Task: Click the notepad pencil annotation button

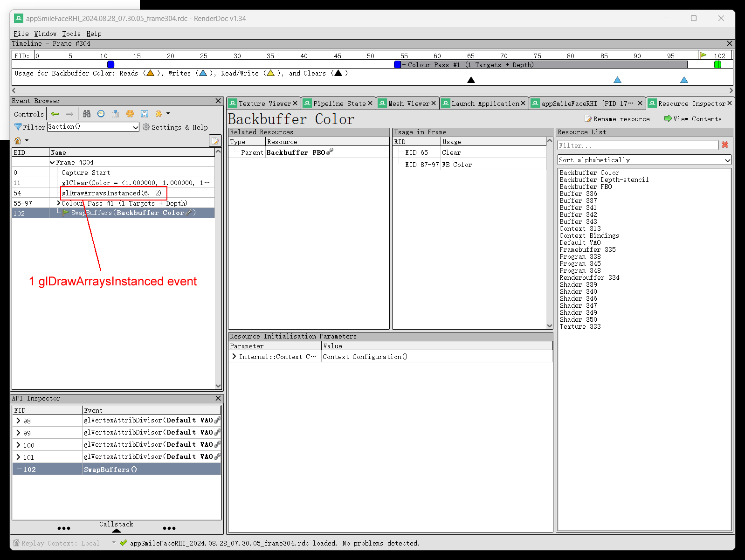Action: pos(215,141)
